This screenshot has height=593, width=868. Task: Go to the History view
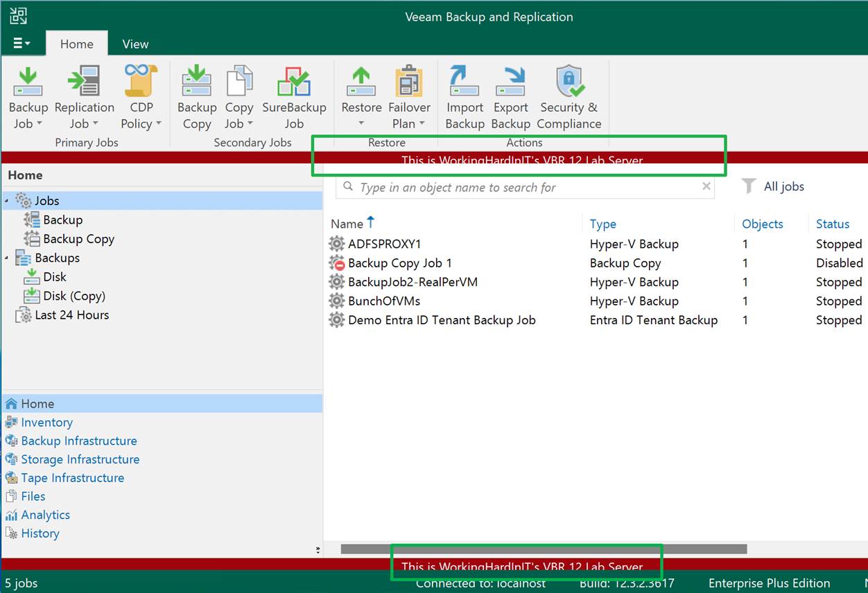click(x=40, y=533)
